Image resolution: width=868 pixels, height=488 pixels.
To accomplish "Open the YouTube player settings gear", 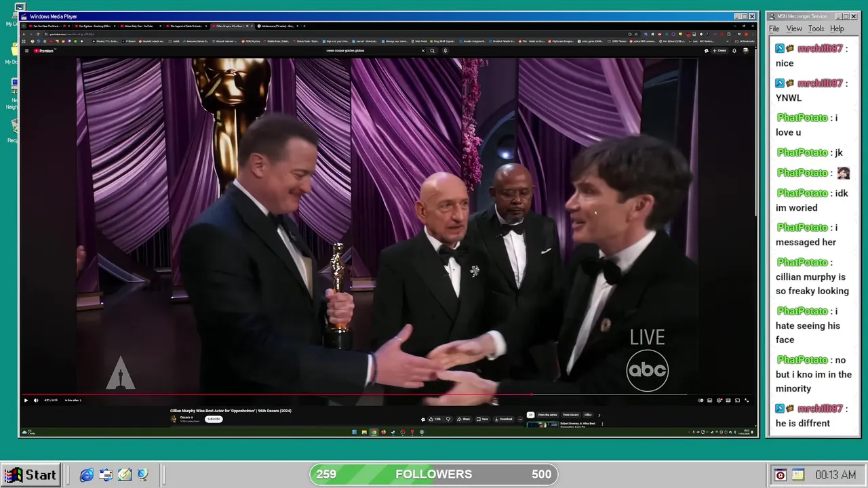I will click(719, 401).
